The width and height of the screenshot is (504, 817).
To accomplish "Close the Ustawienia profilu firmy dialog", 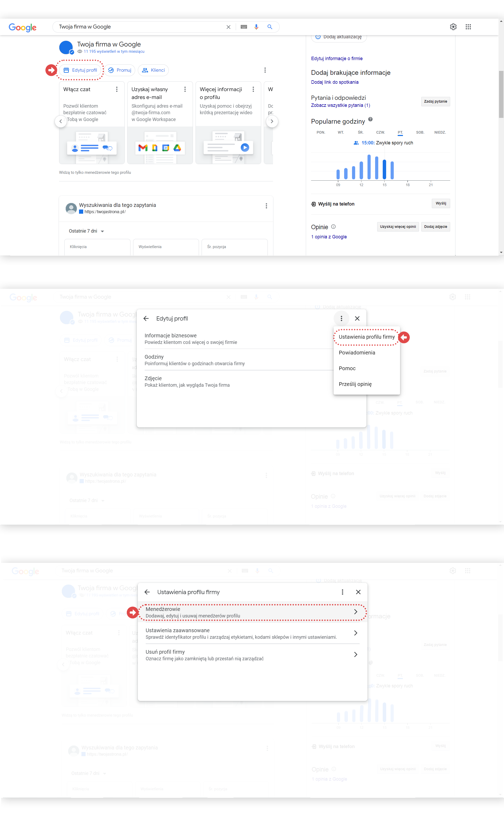I will point(358,592).
